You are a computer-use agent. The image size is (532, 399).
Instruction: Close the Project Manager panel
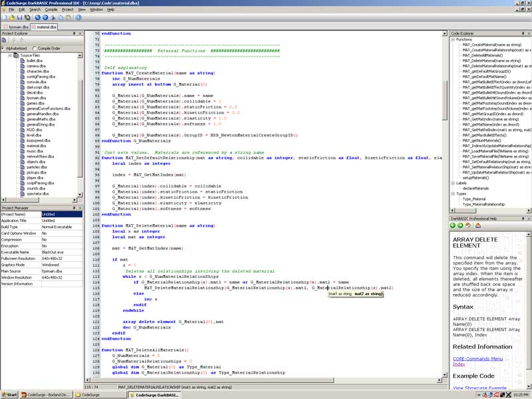(x=80, y=207)
